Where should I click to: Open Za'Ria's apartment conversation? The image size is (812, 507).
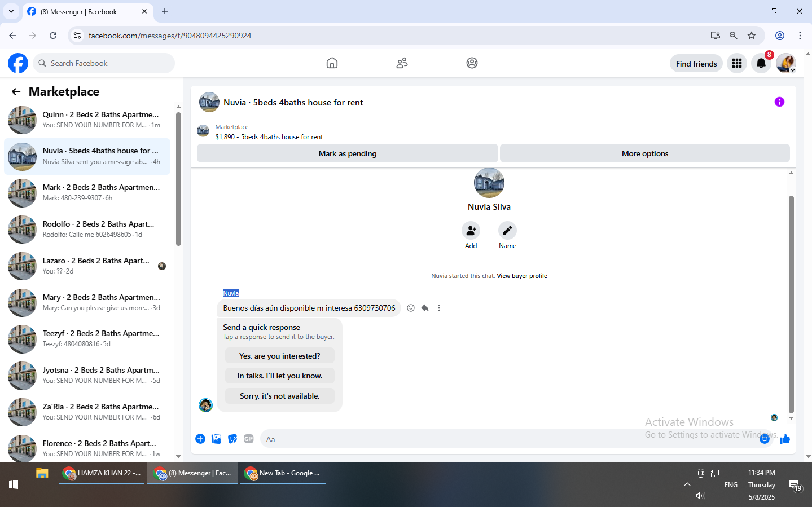click(87, 412)
